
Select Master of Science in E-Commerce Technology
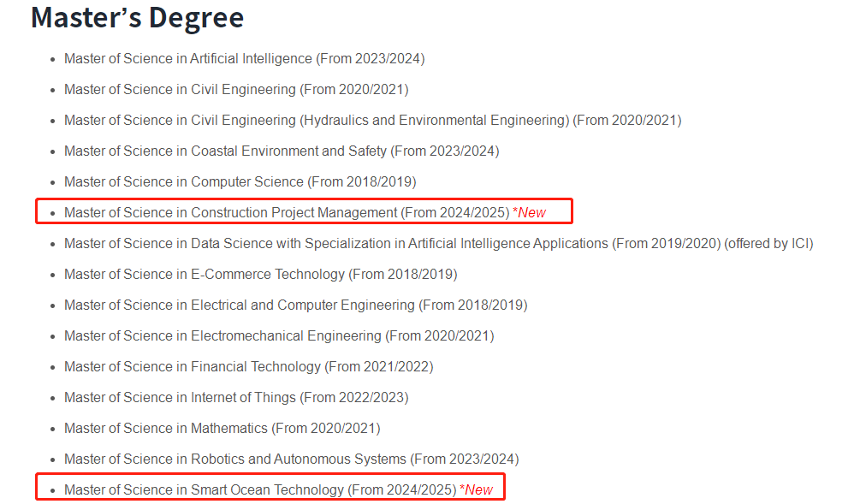205,275
